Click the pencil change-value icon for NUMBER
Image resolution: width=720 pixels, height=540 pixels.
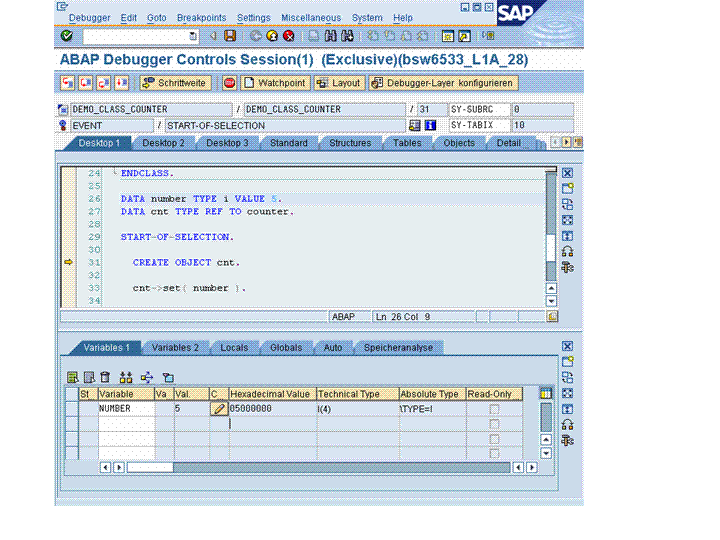click(x=219, y=409)
